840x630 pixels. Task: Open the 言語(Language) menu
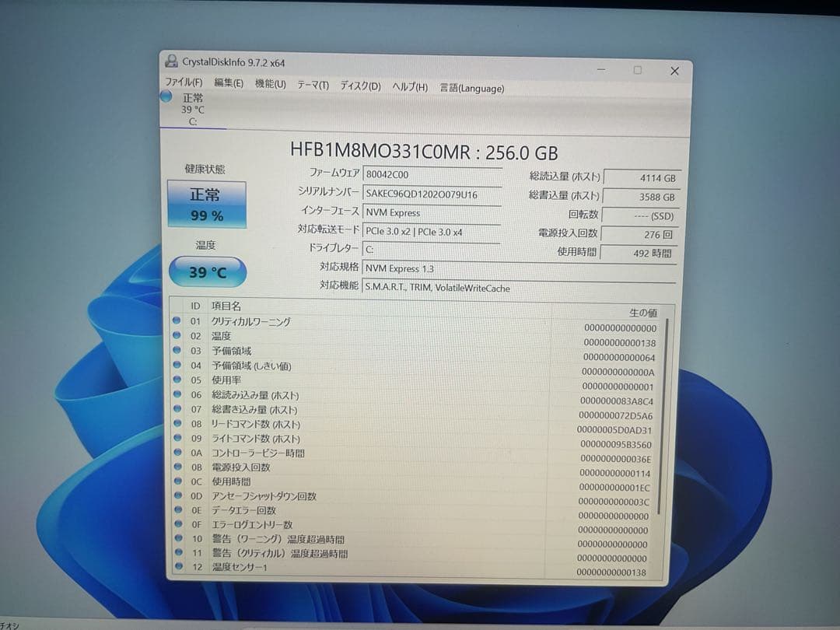click(x=471, y=89)
